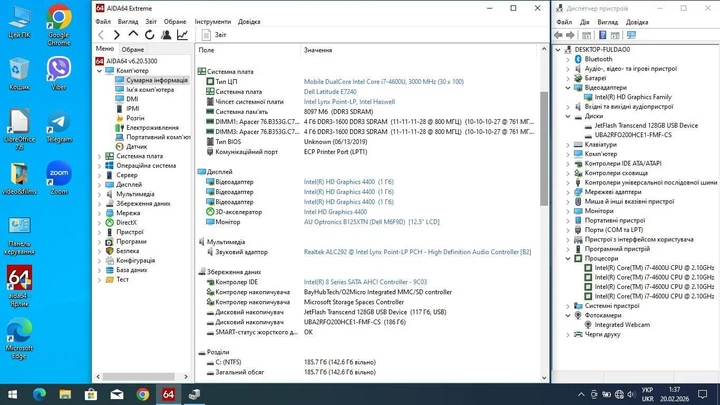Click the Device Manager help toolbar icon
The height and width of the screenshot is (405, 720).
coord(602,35)
